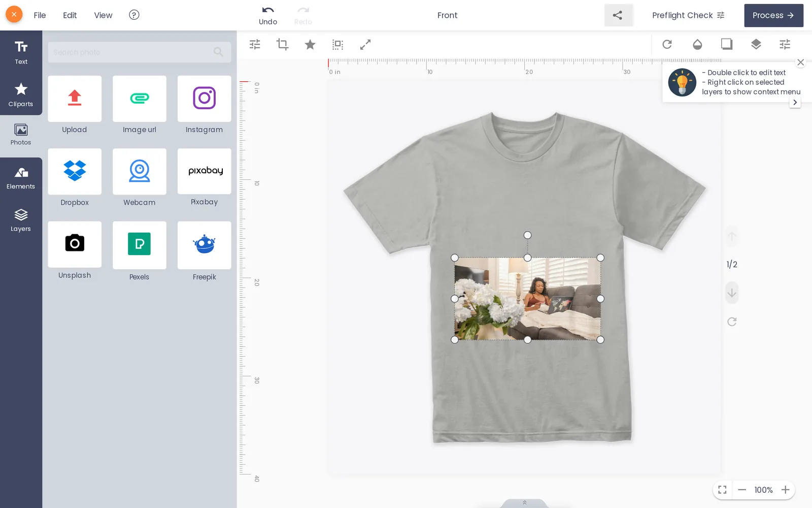Open layer arrangement stack icon

point(756,44)
